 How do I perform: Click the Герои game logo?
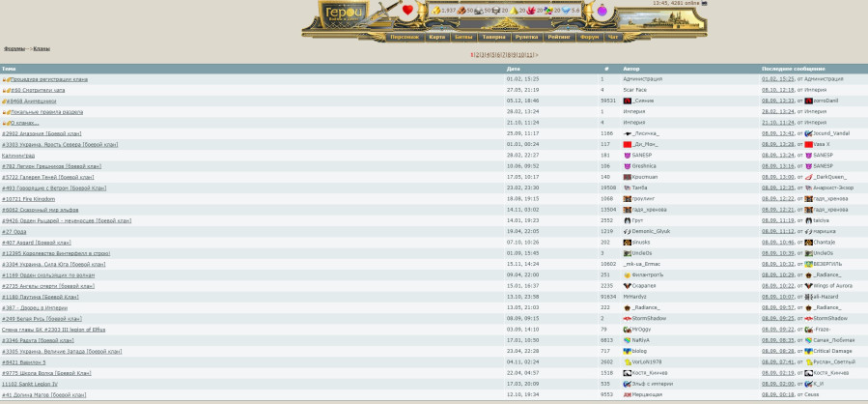(345, 14)
